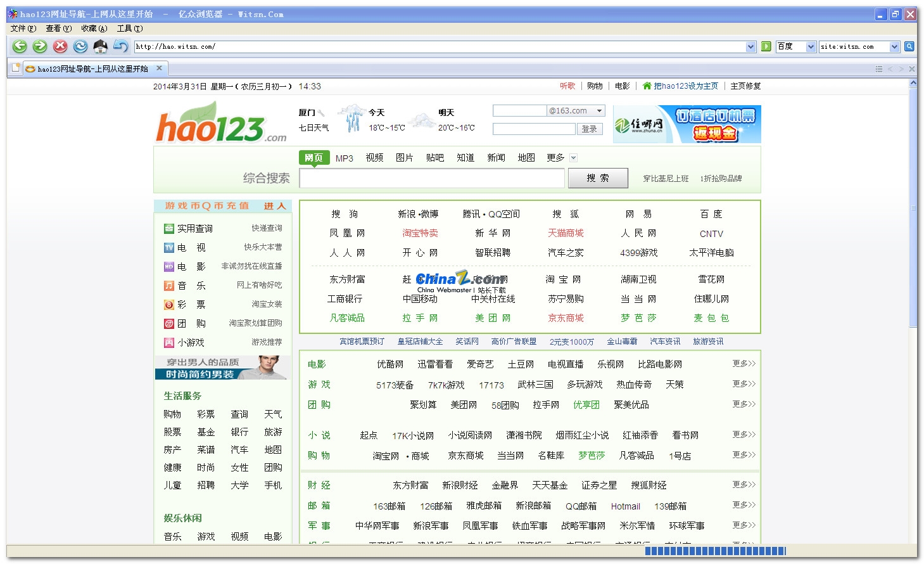Click the hao123.com logo
This screenshot has height=564, width=924.
tap(221, 122)
